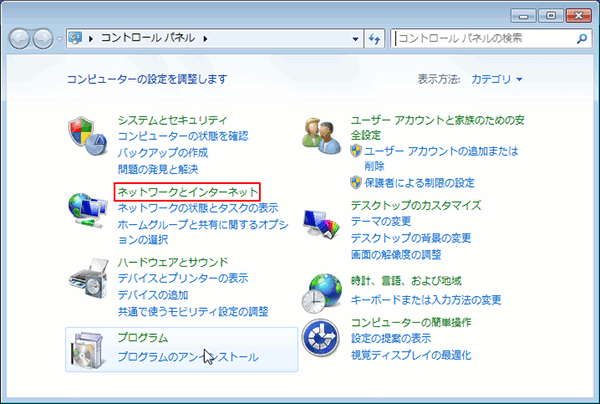The height and width of the screenshot is (404, 600).
Task: Open プログラムのアンインストール link
Action: [187, 357]
